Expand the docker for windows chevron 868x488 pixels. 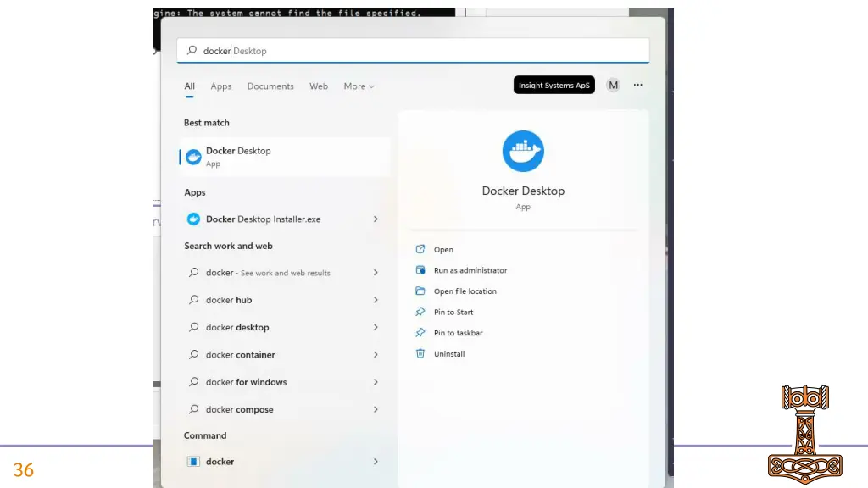tap(376, 382)
